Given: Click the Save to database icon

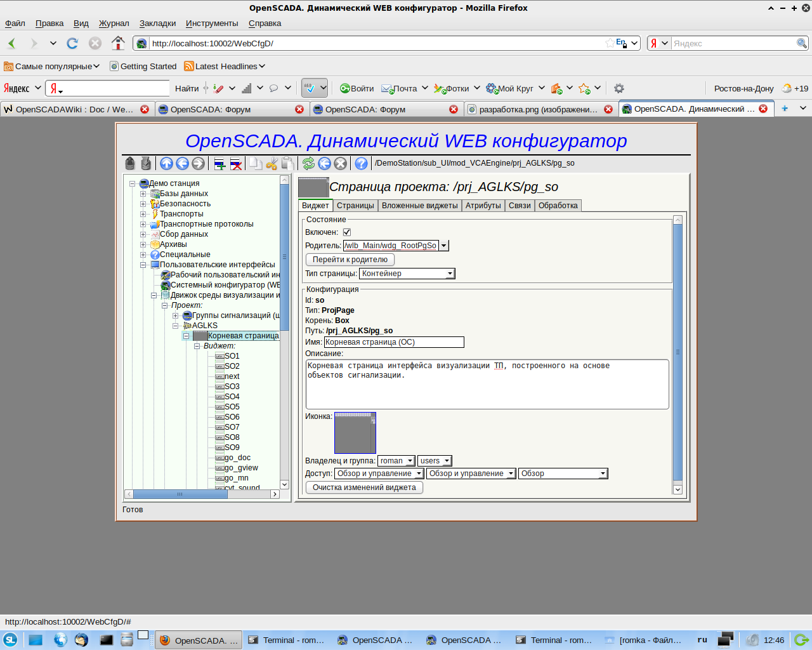Looking at the screenshot, I should [146, 164].
